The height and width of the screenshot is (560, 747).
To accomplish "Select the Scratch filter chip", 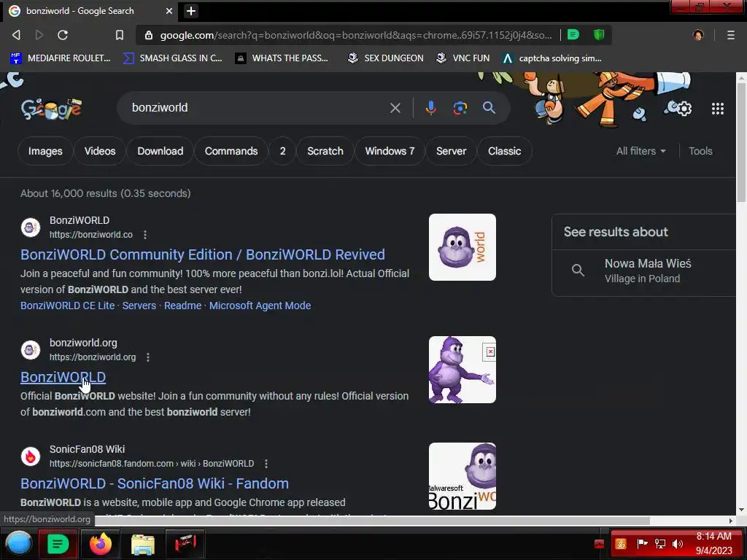I will click(325, 151).
